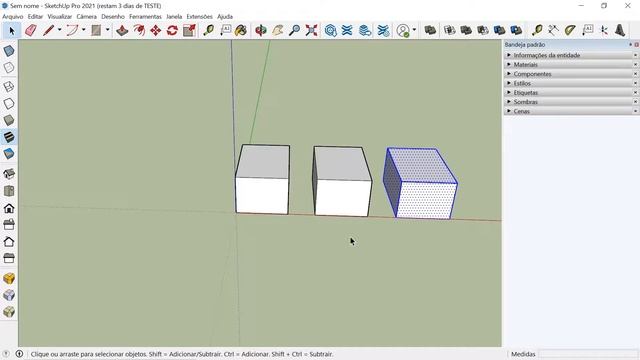Viewport: 640px width, 360px height.
Task: Close the Materiais panel
Action: click(x=636, y=64)
